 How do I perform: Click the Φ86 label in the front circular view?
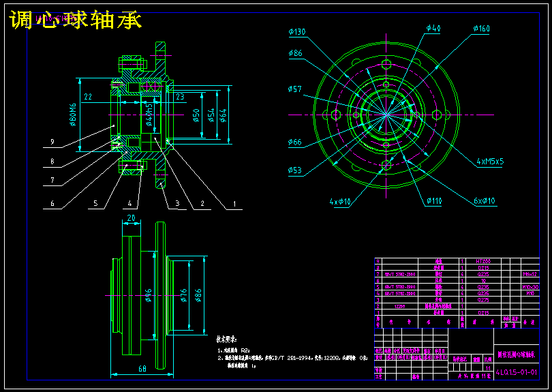[x=295, y=53]
